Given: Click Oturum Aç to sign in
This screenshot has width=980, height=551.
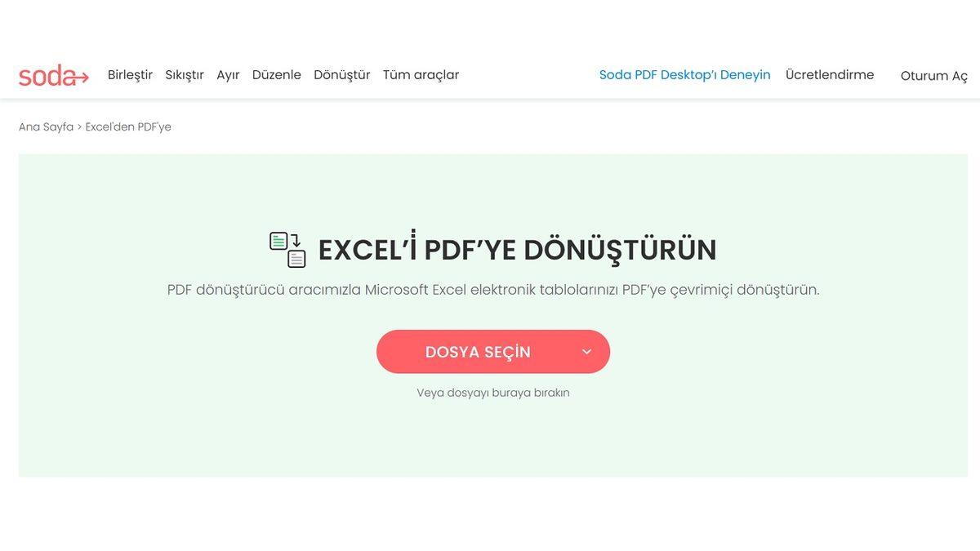Looking at the screenshot, I should [934, 73].
